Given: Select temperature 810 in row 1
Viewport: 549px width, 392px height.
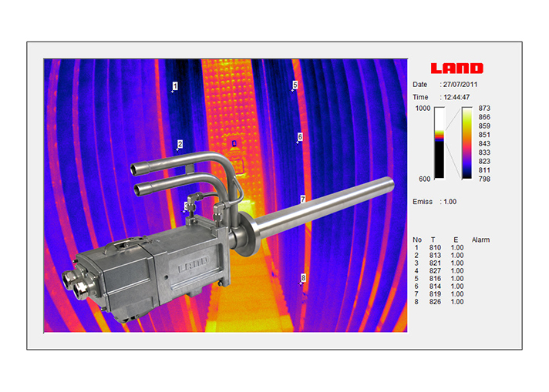Looking at the screenshot, I should 435,247.
